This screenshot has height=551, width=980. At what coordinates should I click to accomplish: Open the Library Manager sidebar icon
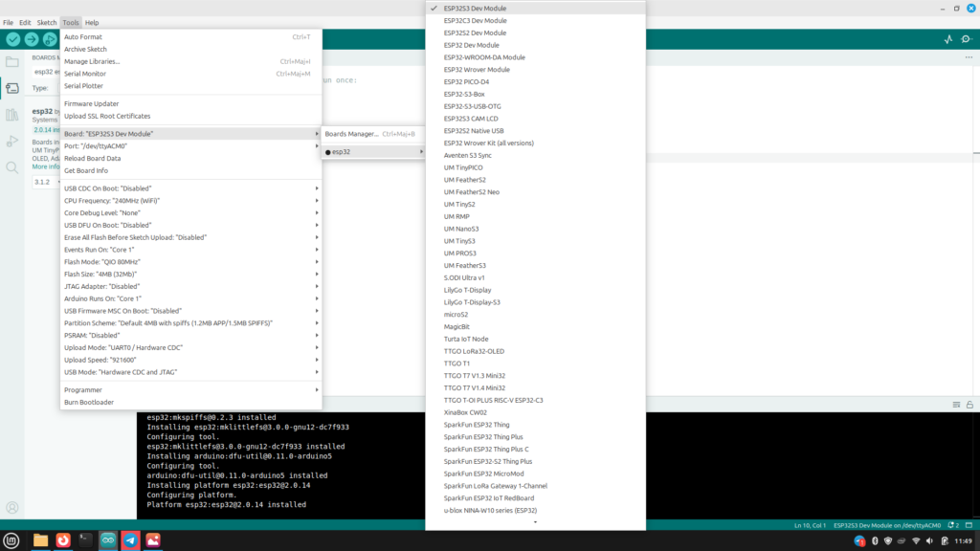point(11,115)
